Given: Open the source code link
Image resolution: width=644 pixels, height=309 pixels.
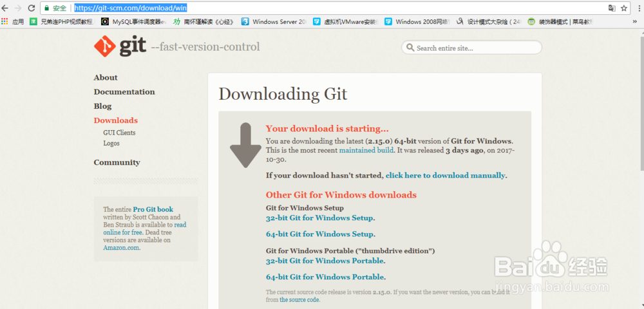Looking at the screenshot, I should (x=299, y=300).
